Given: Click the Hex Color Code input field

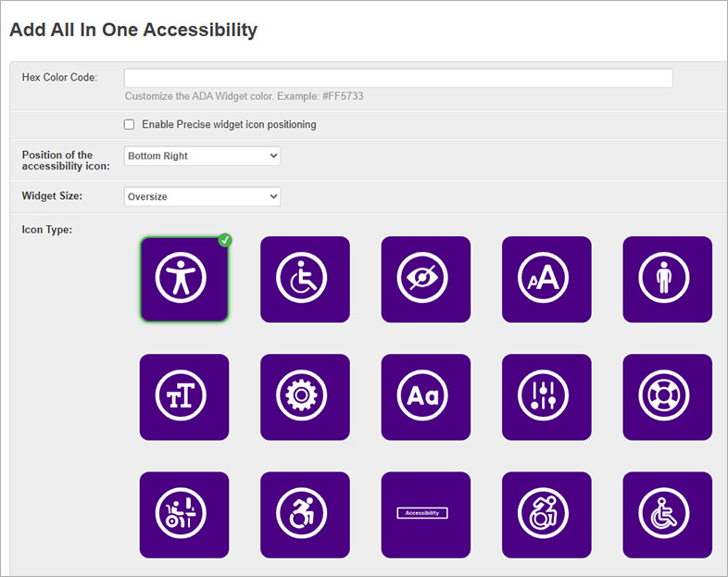Looking at the screenshot, I should tap(398, 78).
